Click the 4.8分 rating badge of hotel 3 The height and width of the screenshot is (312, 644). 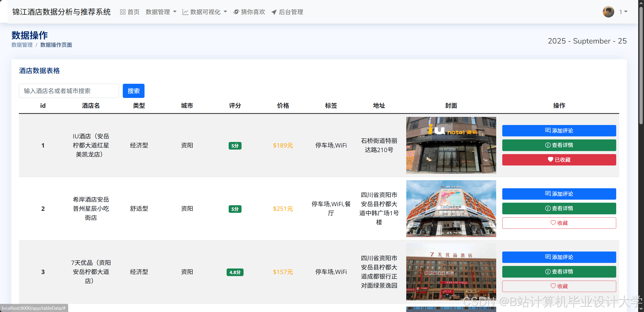pyautogui.click(x=235, y=272)
